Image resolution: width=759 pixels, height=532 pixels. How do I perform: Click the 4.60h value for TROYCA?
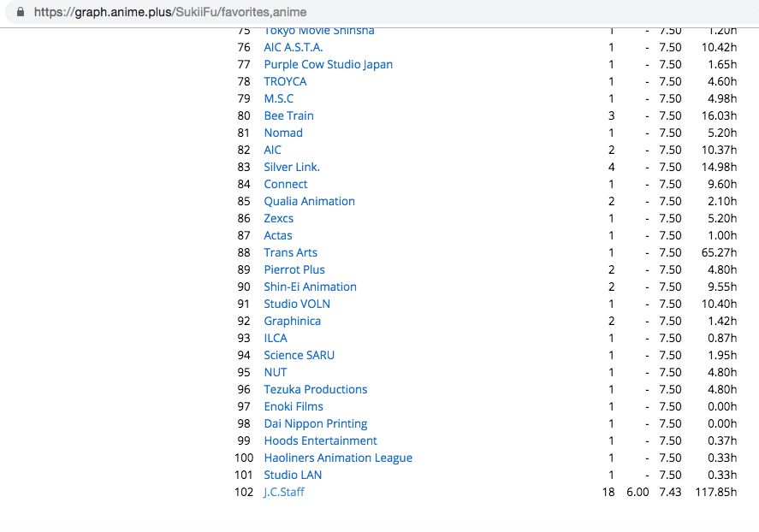tap(722, 81)
